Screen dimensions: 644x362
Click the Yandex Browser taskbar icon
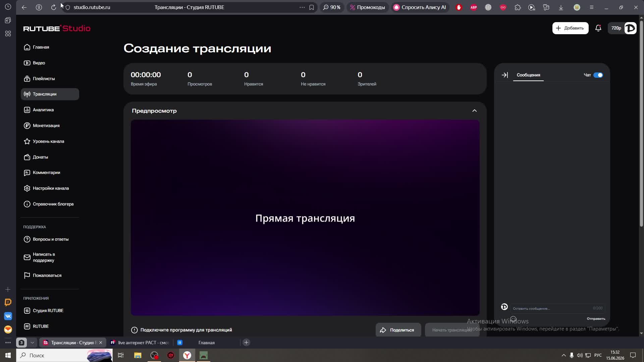click(x=187, y=355)
